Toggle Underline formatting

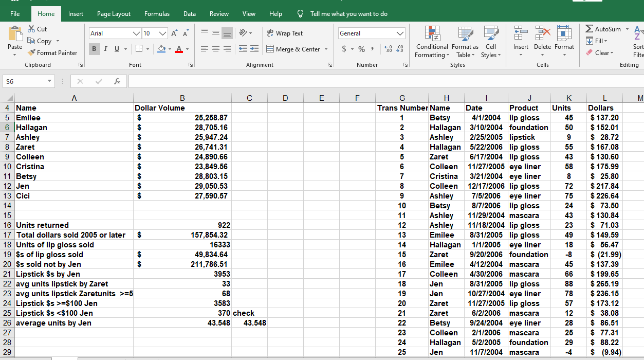coord(117,49)
